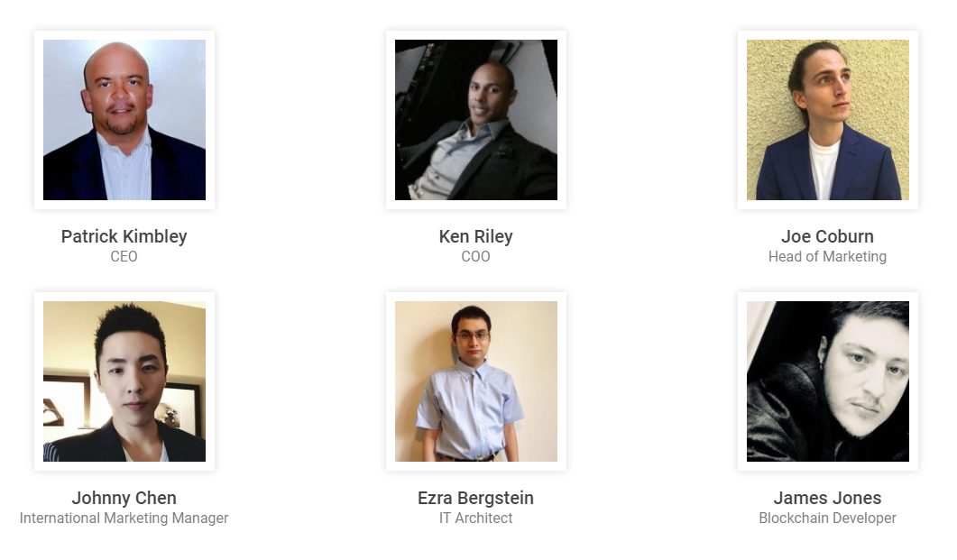Click the name Patrick Kimbley
The image size is (957, 560).
(124, 236)
